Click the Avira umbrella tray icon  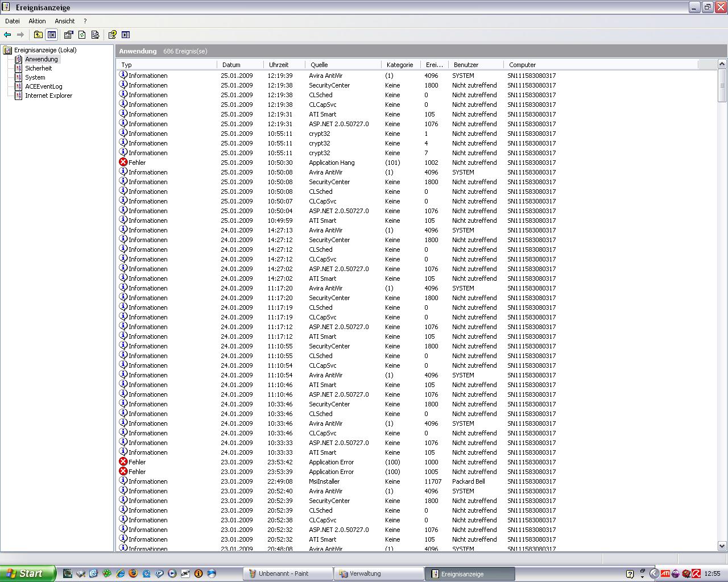pos(696,573)
